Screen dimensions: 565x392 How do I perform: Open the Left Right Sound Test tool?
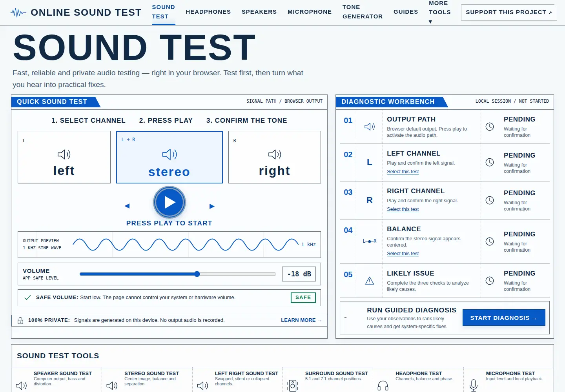point(237,379)
